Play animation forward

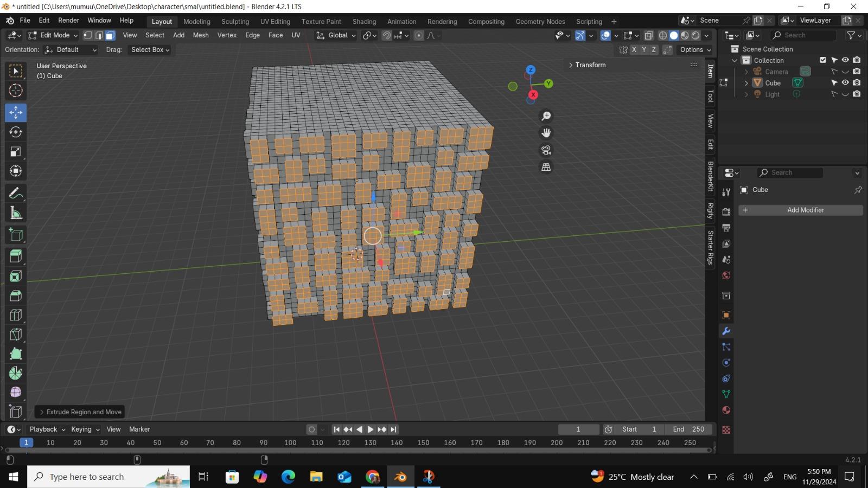click(371, 429)
